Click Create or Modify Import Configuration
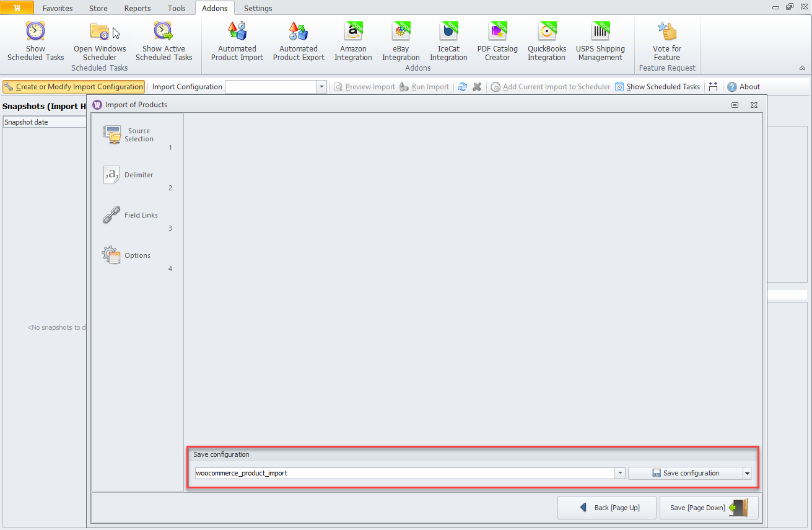812x530 pixels. click(x=74, y=87)
